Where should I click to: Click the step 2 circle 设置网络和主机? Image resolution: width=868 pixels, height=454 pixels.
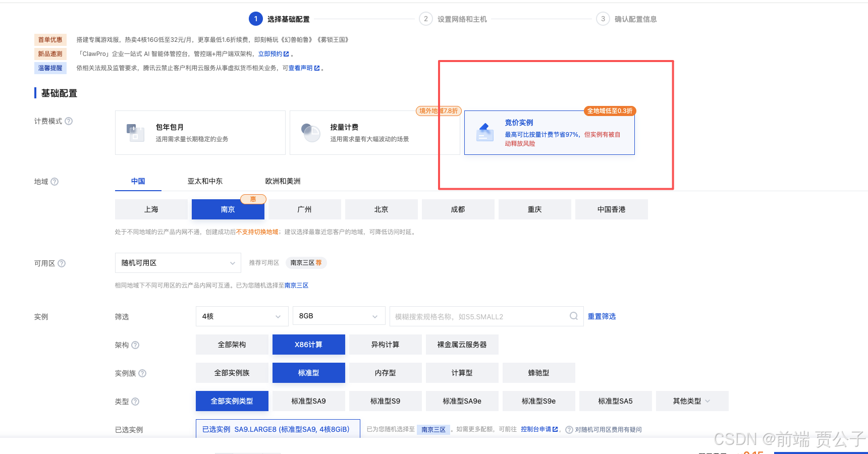426,19
